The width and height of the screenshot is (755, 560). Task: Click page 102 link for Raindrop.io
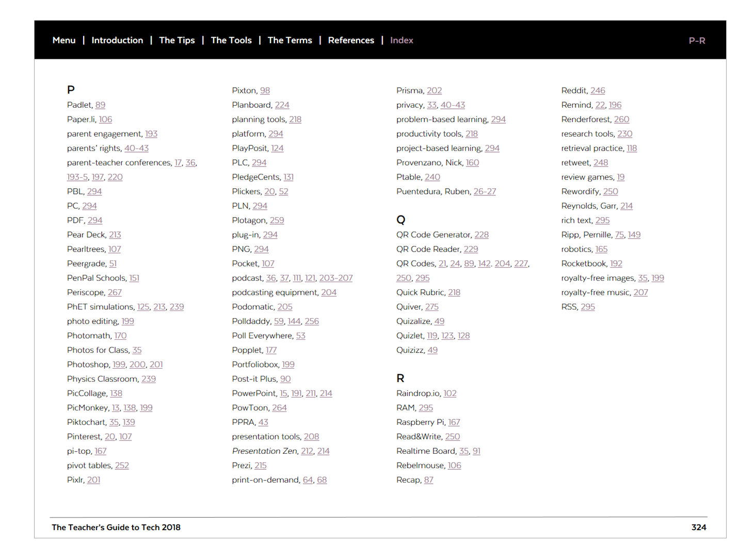coord(450,393)
